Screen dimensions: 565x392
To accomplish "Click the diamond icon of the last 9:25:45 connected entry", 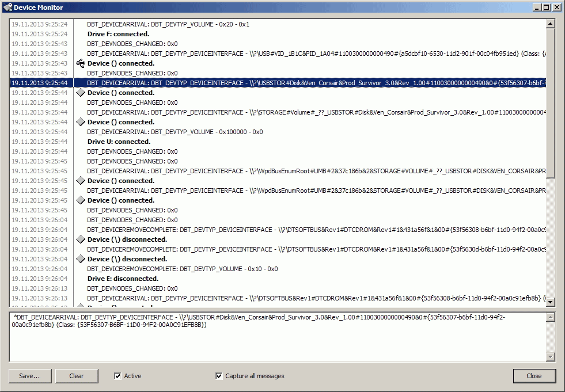I will pos(81,200).
